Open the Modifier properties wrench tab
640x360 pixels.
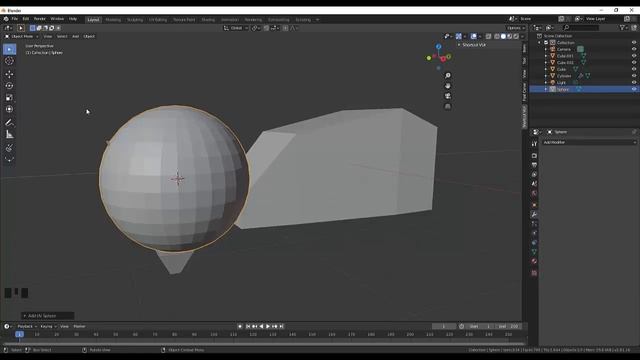point(534,214)
